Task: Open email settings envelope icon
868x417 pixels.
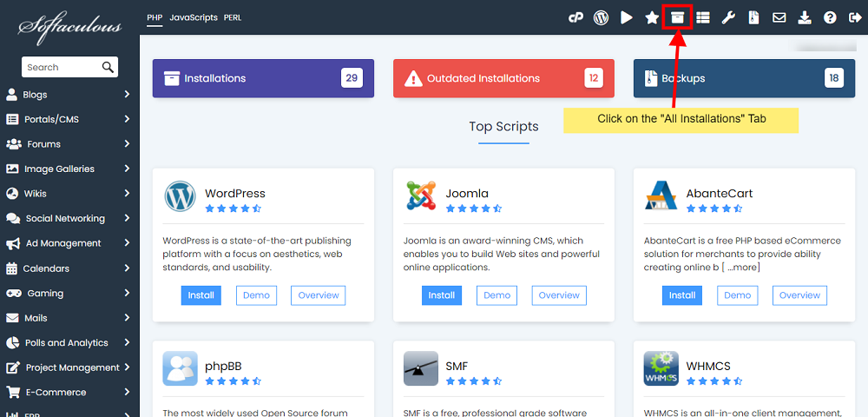Action: (779, 17)
